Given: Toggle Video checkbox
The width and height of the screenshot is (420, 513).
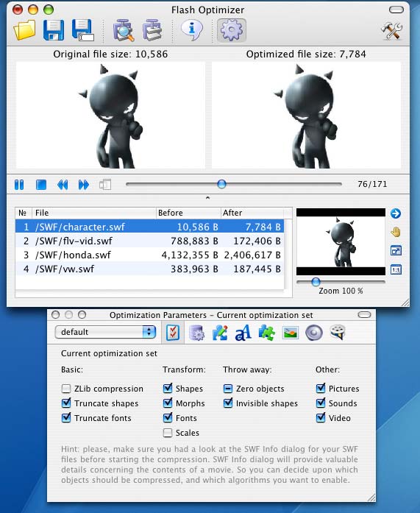Looking at the screenshot, I should pyautogui.click(x=321, y=418).
